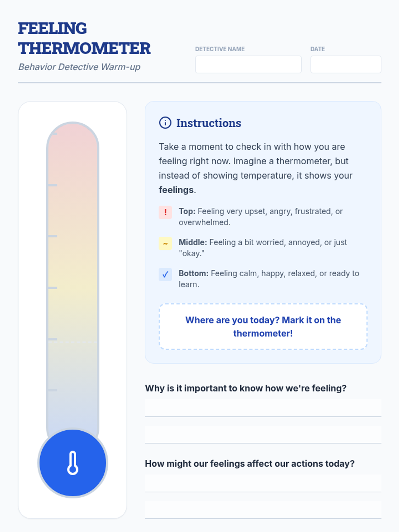Click second line under 'Why is it important'

(263, 435)
